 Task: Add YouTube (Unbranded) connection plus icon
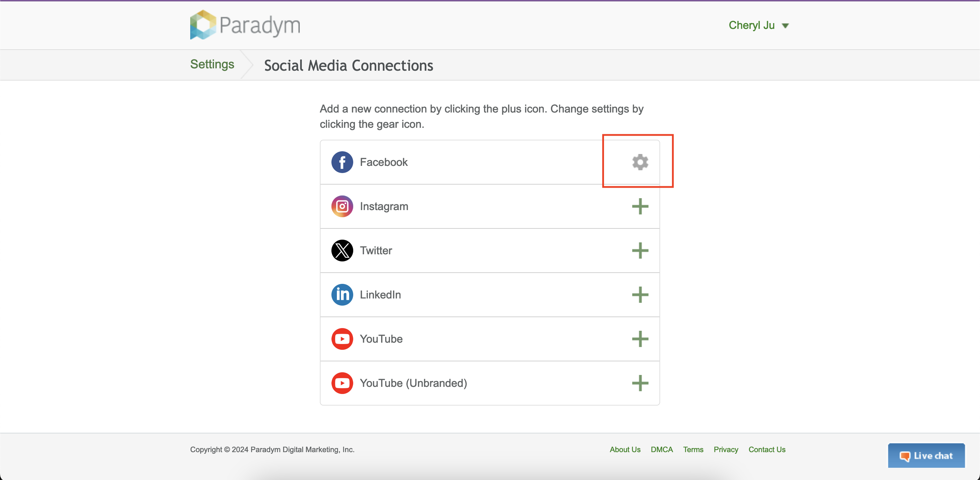pyautogui.click(x=640, y=383)
